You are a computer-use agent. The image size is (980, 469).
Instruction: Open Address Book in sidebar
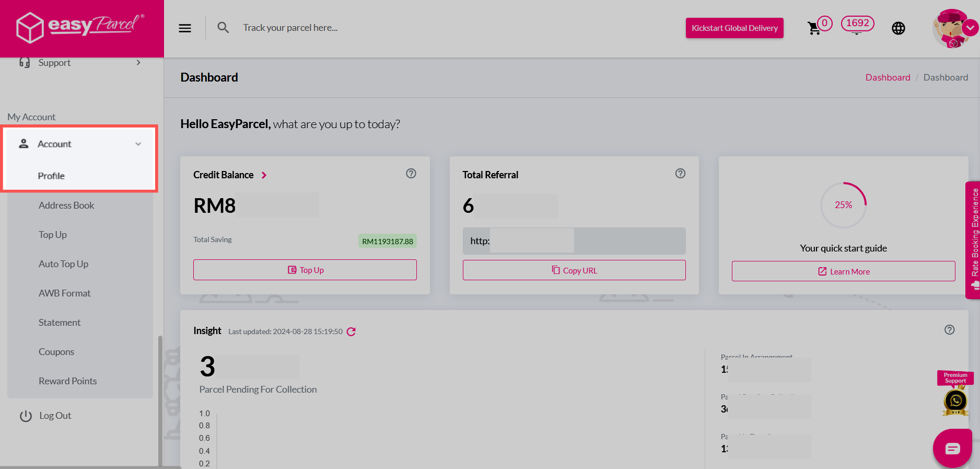tap(66, 205)
